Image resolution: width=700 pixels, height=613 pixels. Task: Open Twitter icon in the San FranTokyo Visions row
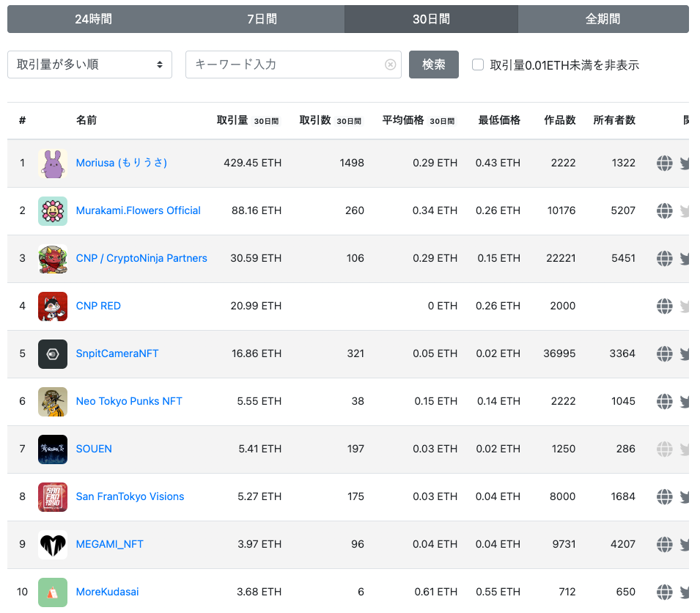pyautogui.click(x=685, y=497)
